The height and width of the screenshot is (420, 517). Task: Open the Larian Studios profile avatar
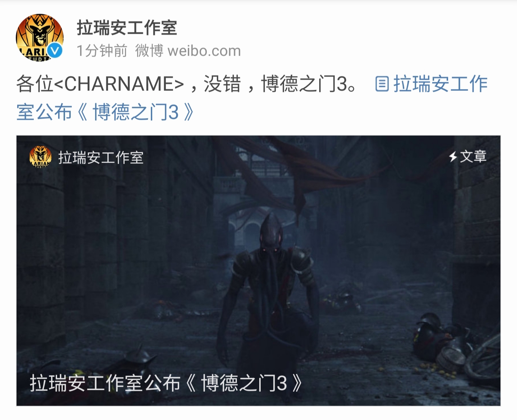pyautogui.click(x=39, y=37)
